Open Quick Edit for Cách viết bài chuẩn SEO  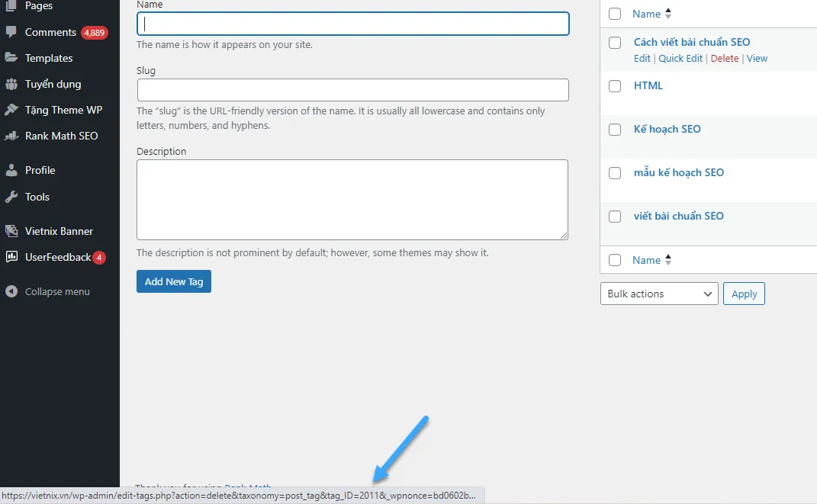pos(680,58)
